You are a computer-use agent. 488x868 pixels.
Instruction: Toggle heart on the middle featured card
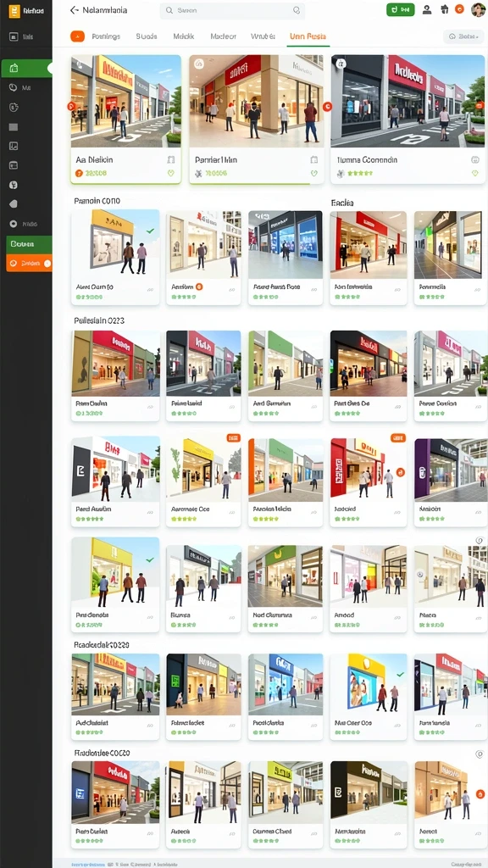point(314,173)
